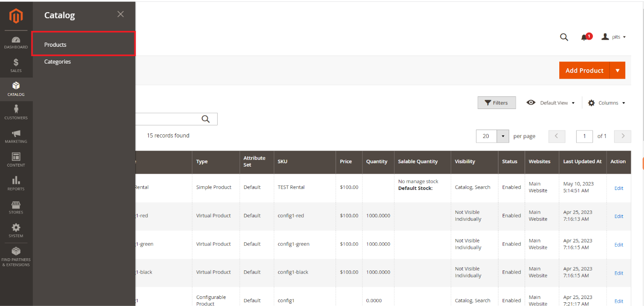The height and width of the screenshot is (306, 644).
Task: Click the Magento logo icon
Action: (16, 16)
